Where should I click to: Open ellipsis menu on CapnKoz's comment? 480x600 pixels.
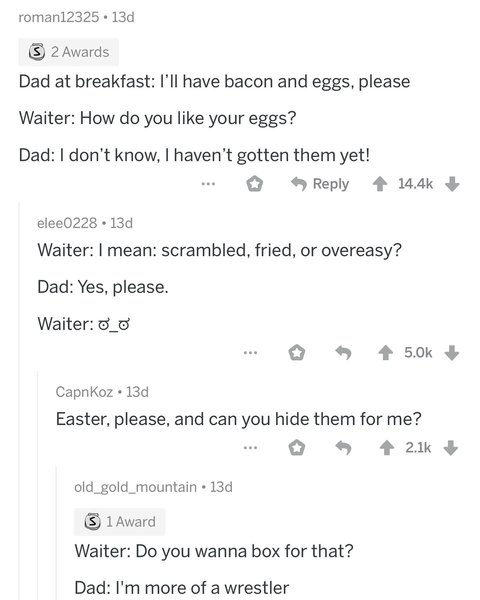(x=250, y=447)
